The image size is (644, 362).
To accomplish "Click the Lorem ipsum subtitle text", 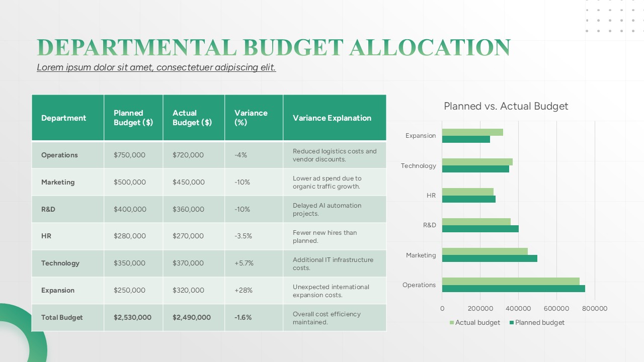I will [x=156, y=67].
